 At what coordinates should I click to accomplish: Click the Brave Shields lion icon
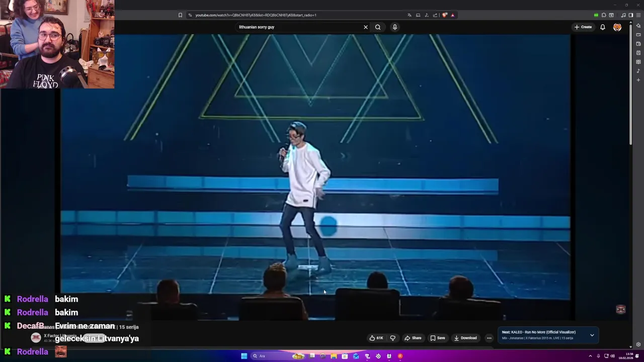tap(444, 15)
